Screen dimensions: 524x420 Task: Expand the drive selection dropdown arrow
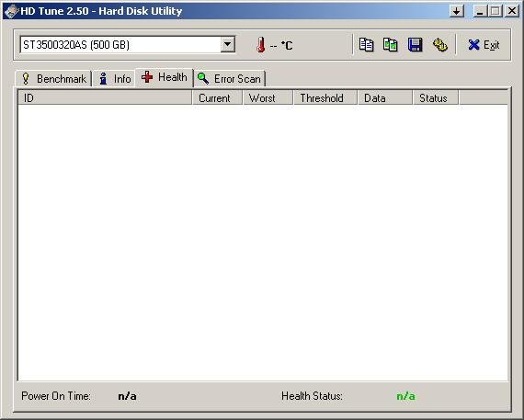[x=228, y=44]
